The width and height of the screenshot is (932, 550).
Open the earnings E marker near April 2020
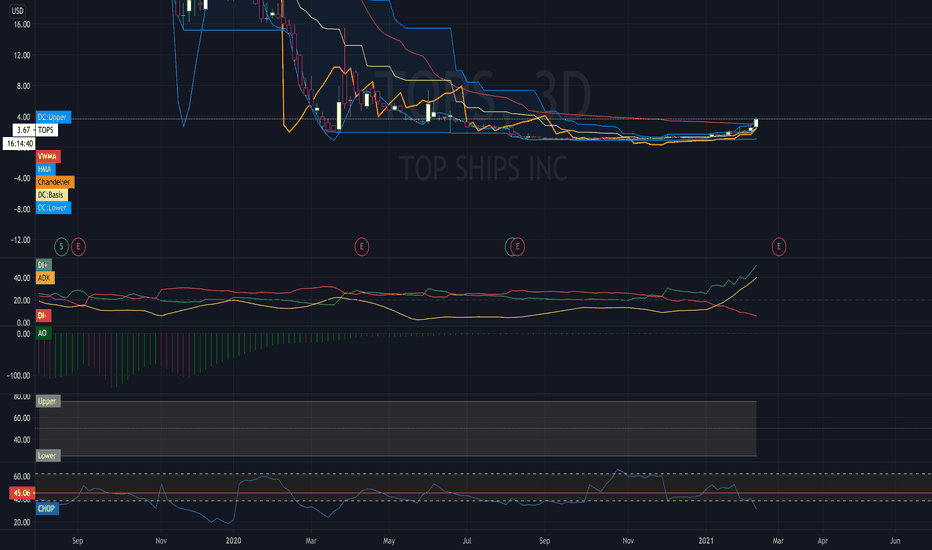point(361,246)
